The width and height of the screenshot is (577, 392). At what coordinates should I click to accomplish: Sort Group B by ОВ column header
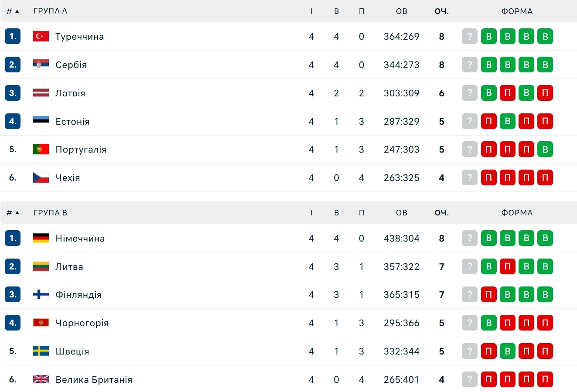(401, 213)
